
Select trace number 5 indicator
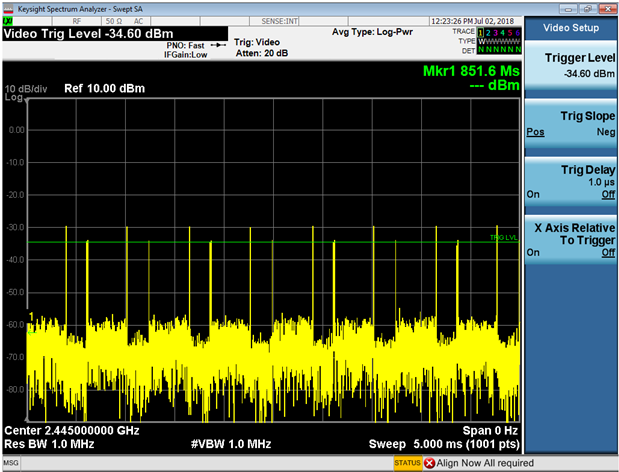coord(510,32)
